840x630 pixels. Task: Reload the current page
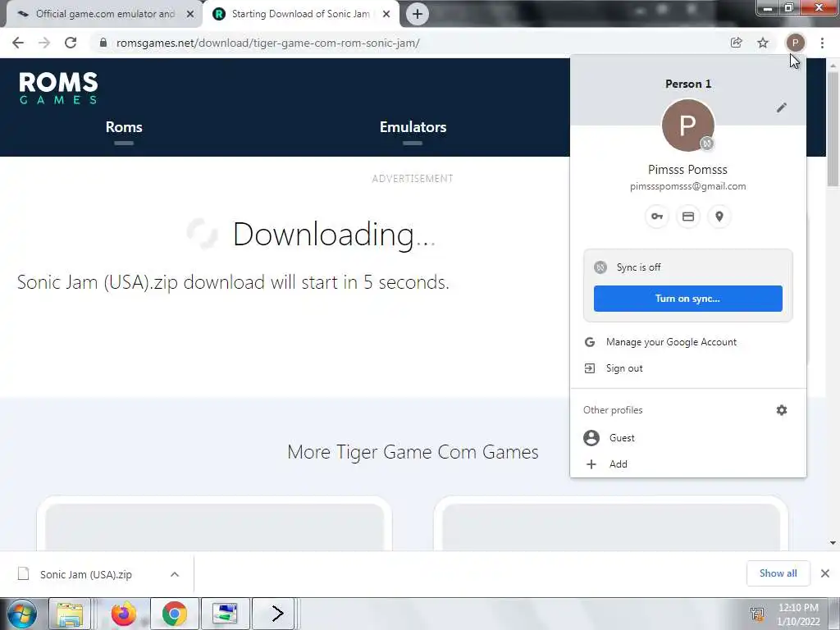[71, 43]
